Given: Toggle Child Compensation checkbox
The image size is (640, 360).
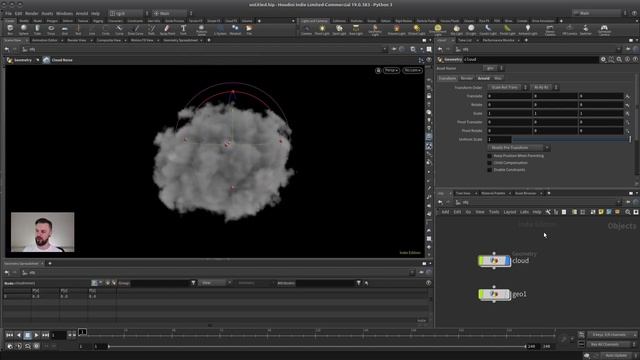Looking at the screenshot, I should coord(489,162).
